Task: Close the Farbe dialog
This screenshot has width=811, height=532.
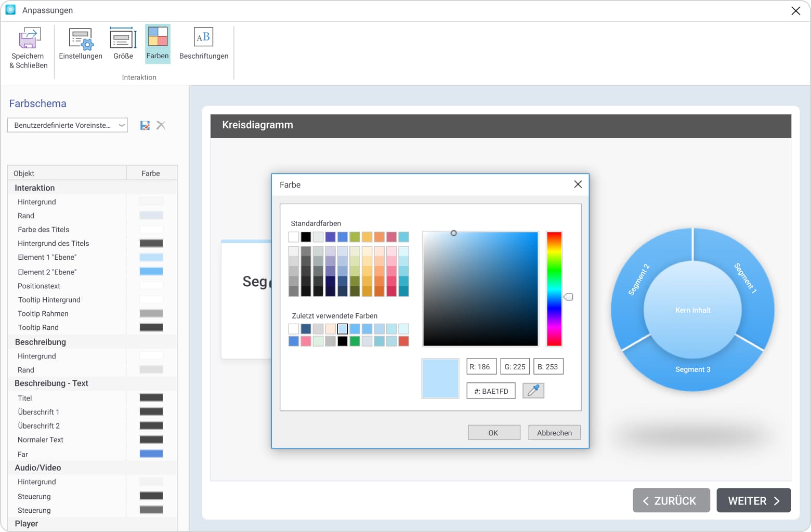Action: pos(578,184)
